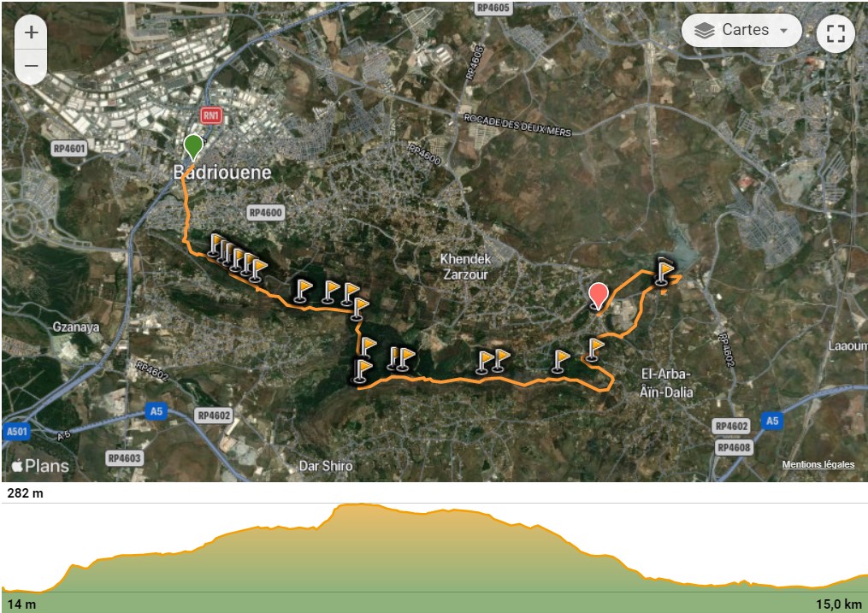Click the layers stack icon in Cartes
This screenshot has height=613, width=868.
coord(704,31)
